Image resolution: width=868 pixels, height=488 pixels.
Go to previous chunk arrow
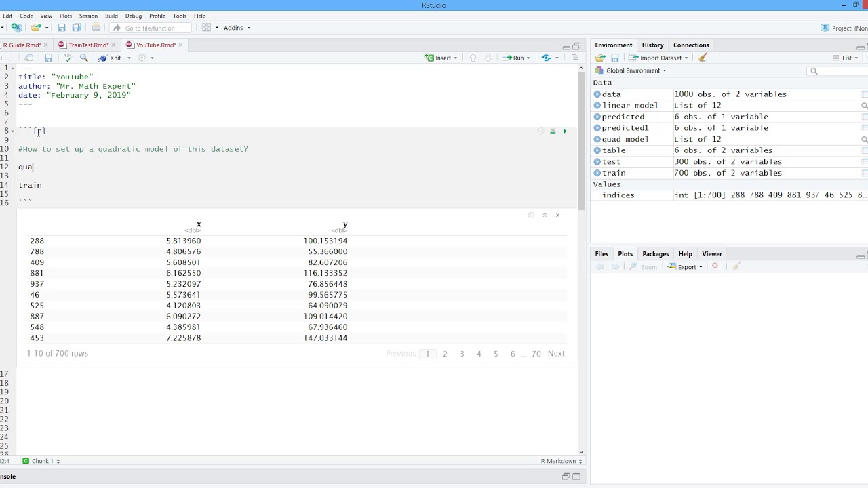(473, 58)
